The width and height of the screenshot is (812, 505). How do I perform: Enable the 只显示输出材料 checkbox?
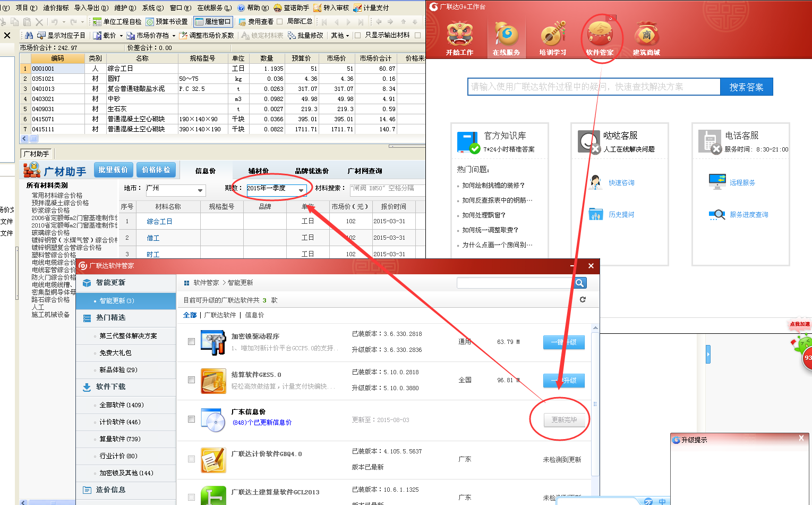pyautogui.click(x=357, y=35)
